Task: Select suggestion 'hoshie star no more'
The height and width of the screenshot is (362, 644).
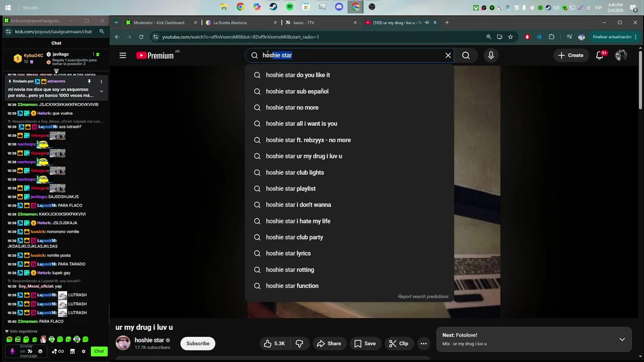Action: (349, 108)
